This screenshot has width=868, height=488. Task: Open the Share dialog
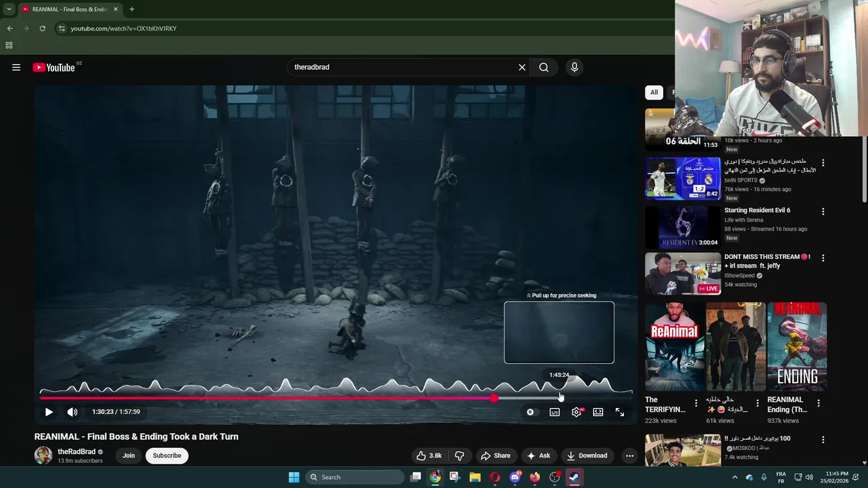coord(494,455)
